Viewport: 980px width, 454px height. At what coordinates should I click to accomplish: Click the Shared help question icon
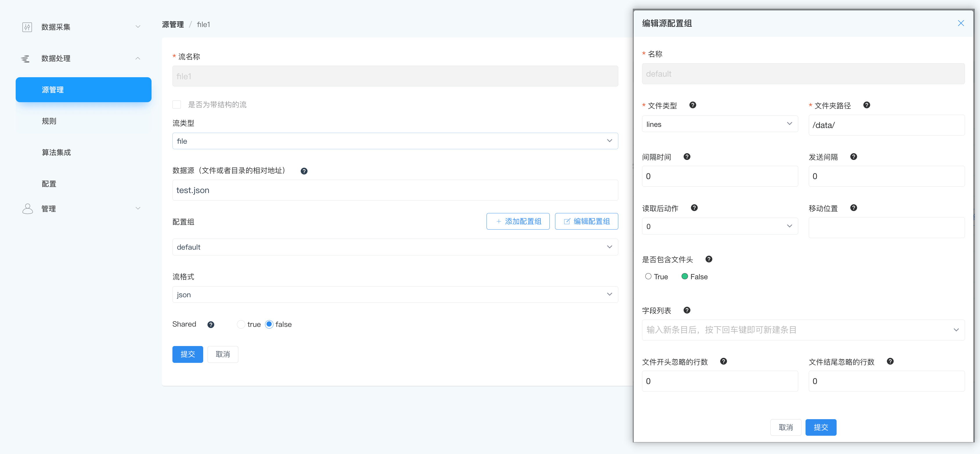click(211, 325)
